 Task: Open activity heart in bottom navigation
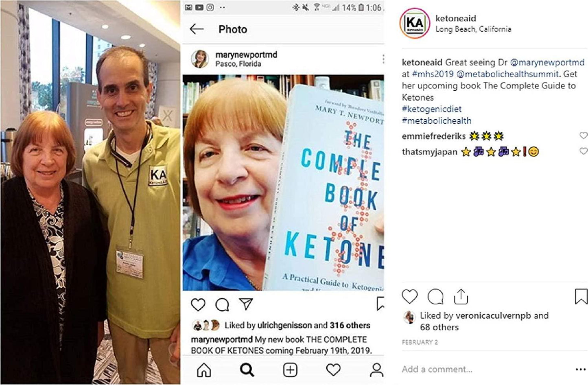pos(333,370)
